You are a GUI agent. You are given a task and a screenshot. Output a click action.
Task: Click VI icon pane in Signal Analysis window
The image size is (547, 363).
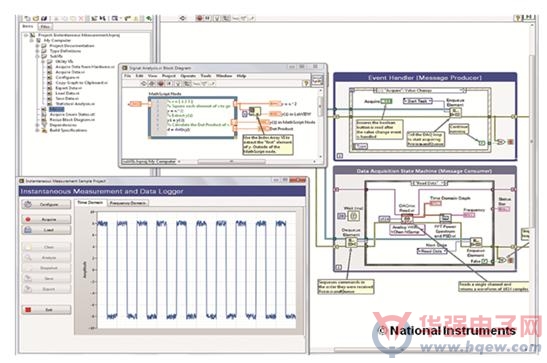pyautogui.click(x=317, y=81)
